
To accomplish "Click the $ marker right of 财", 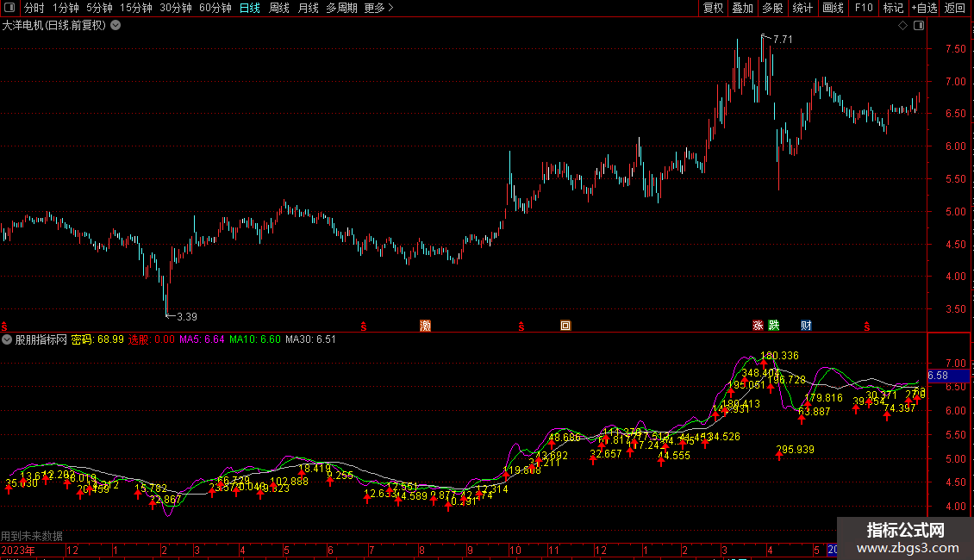I will point(866,327).
